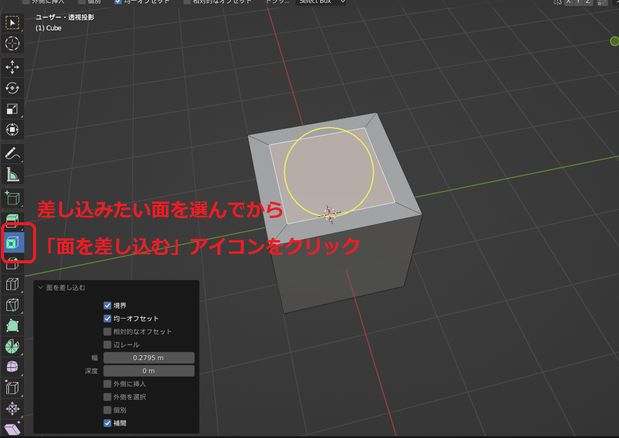Activate the Annotate pencil tool

coord(12,153)
